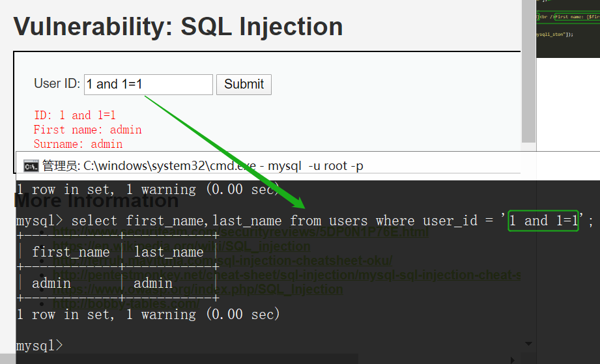Image resolution: width=600 pixels, height=364 pixels.
Task: Click the first_name column header
Action: (x=71, y=252)
